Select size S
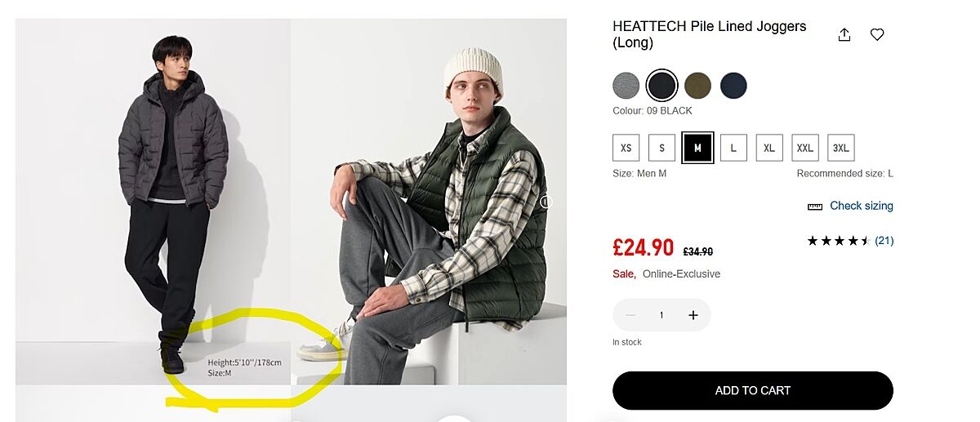 (661, 148)
